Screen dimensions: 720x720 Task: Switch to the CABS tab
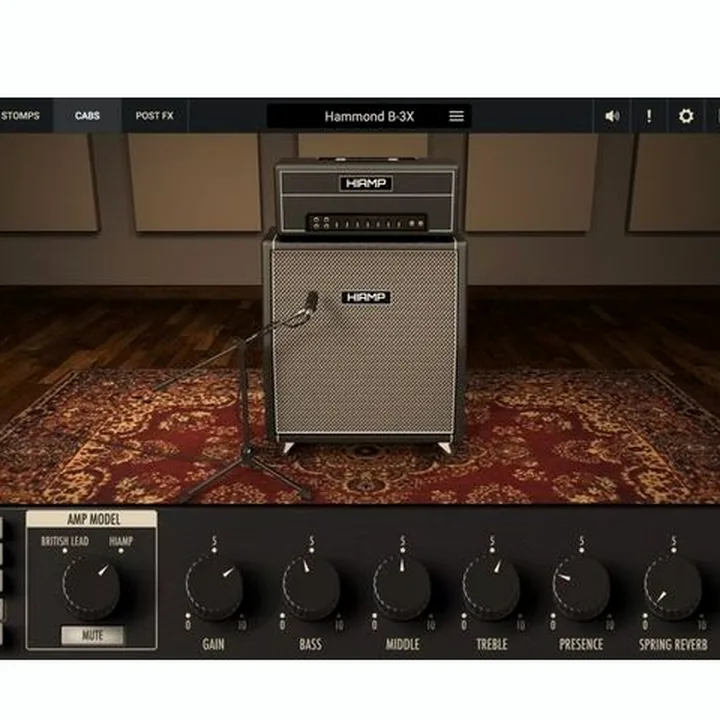point(87,116)
